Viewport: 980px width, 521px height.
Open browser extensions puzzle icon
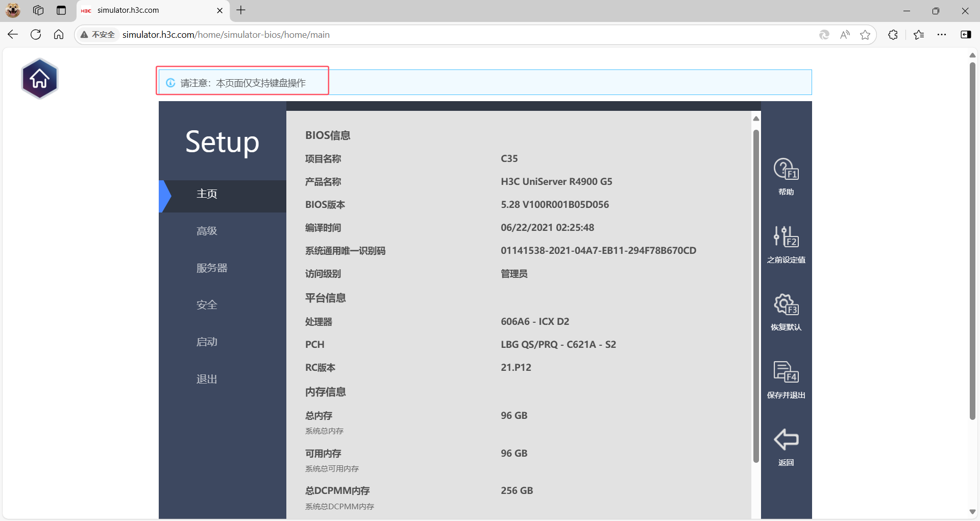pyautogui.click(x=893, y=35)
